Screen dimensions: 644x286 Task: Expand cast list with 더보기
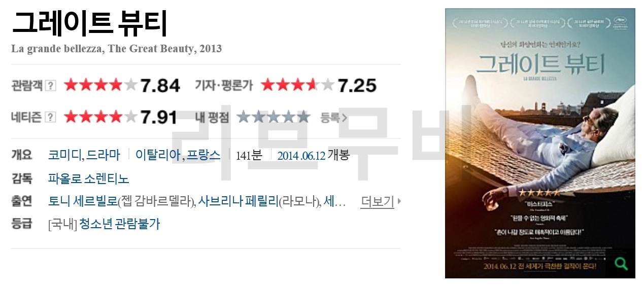377,202
